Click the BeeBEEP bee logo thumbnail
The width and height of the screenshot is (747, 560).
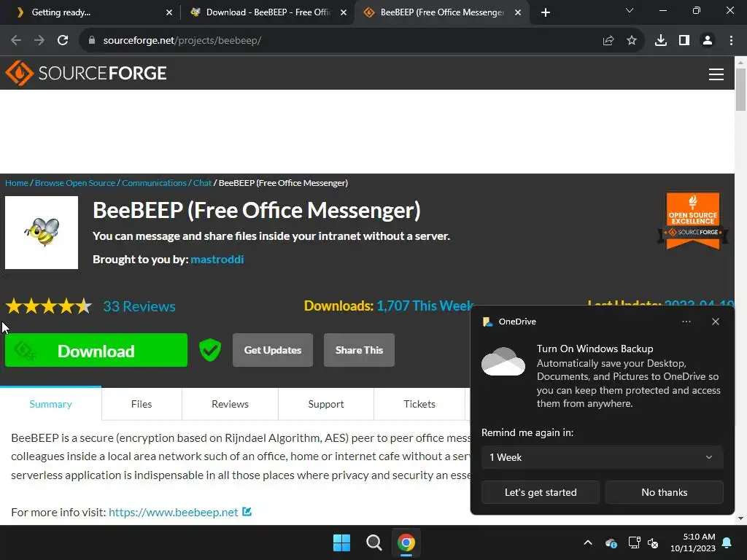tap(42, 233)
